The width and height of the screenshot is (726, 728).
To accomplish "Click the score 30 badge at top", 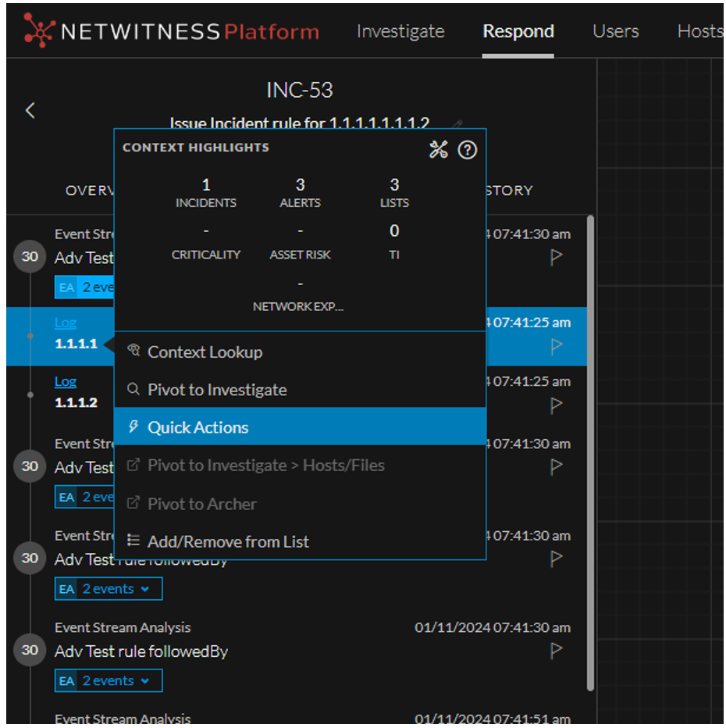I will (30, 257).
